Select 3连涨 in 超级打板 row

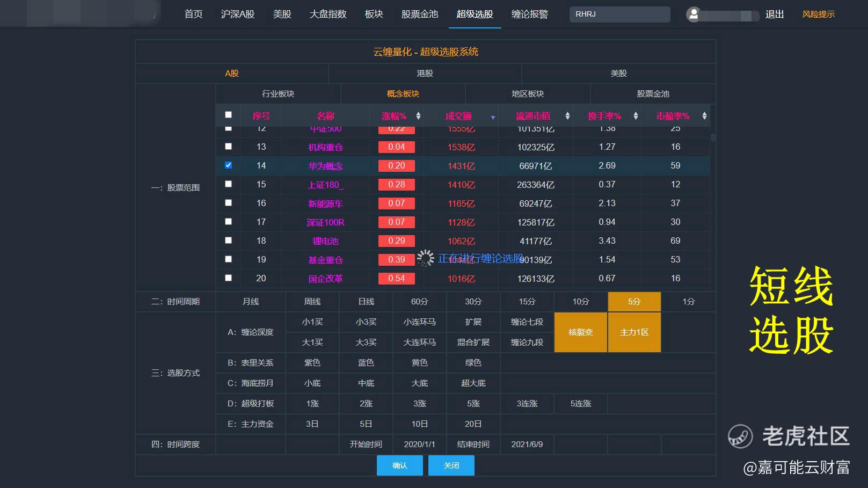point(527,404)
